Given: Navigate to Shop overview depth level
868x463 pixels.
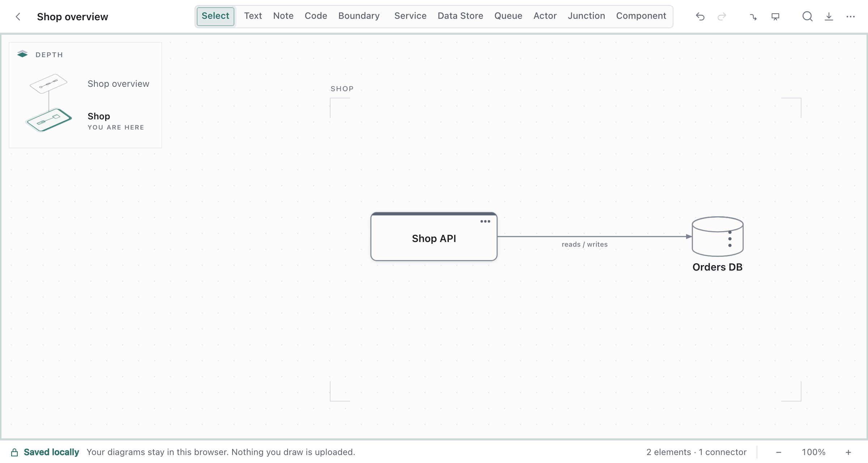Looking at the screenshot, I should (x=118, y=84).
